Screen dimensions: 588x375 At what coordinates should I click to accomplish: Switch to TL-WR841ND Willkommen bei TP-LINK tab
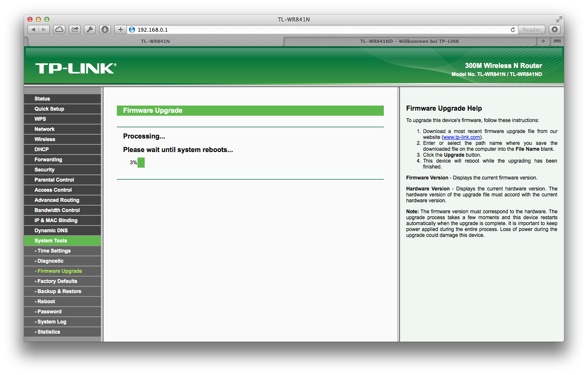point(409,41)
